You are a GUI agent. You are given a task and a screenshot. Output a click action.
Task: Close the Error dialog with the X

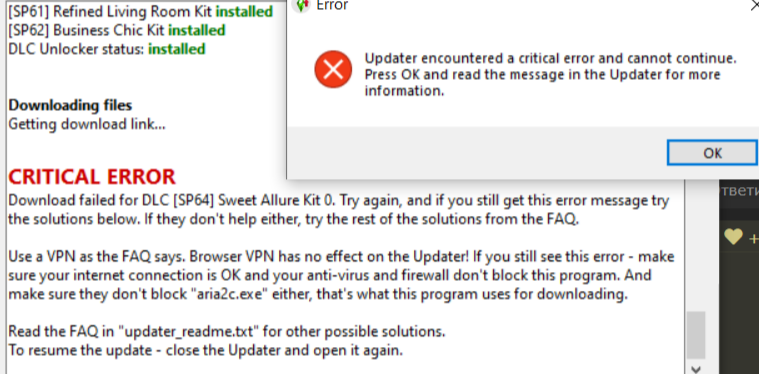[x=754, y=5]
